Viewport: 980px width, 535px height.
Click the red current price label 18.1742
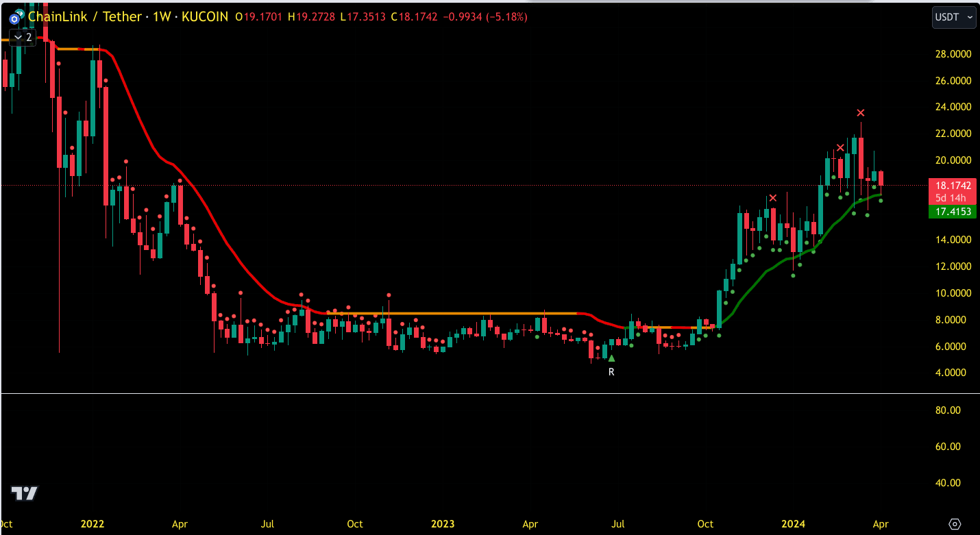pos(953,186)
